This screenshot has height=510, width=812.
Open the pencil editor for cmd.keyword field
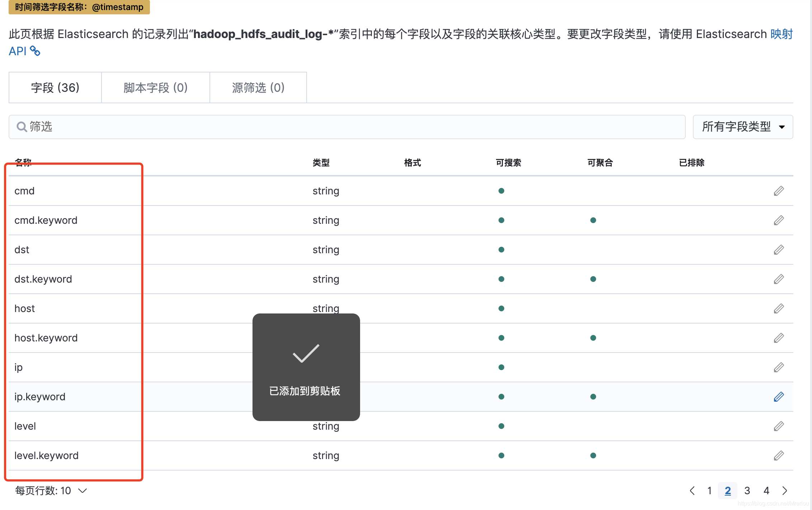coord(778,220)
